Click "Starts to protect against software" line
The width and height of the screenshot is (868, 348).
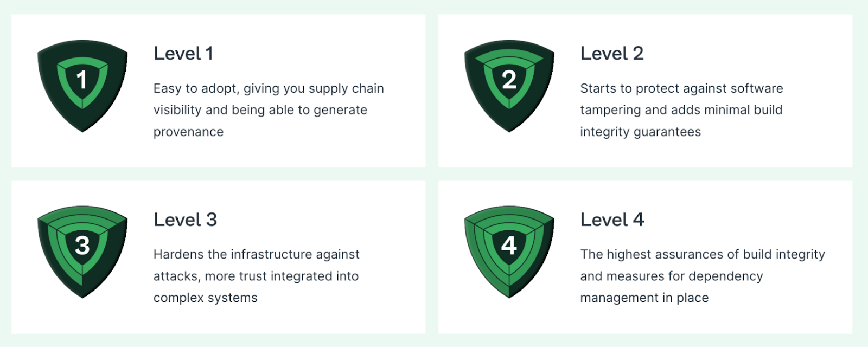pyautogui.click(x=681, y=88)
